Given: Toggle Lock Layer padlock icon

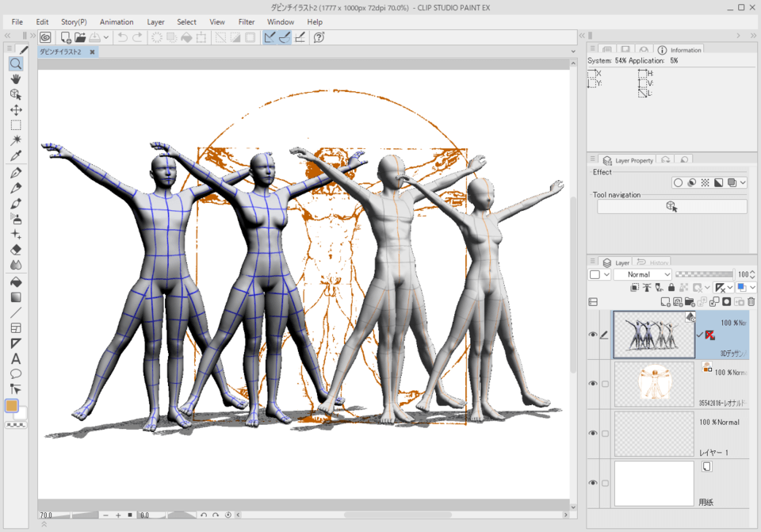Looking at the screenshot, I should [x=671, y=287].
